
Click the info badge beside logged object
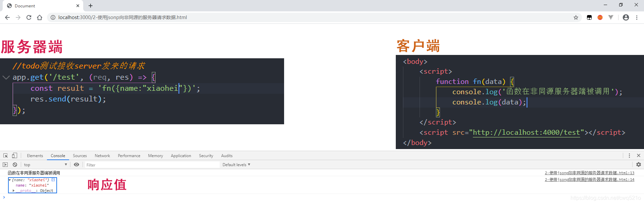coord(53,180)
